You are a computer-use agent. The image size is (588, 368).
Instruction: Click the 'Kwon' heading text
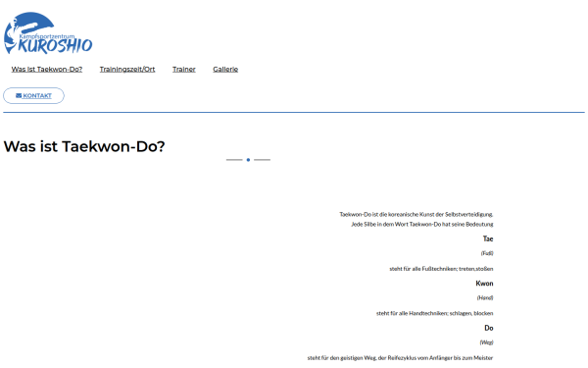[484, 284]
